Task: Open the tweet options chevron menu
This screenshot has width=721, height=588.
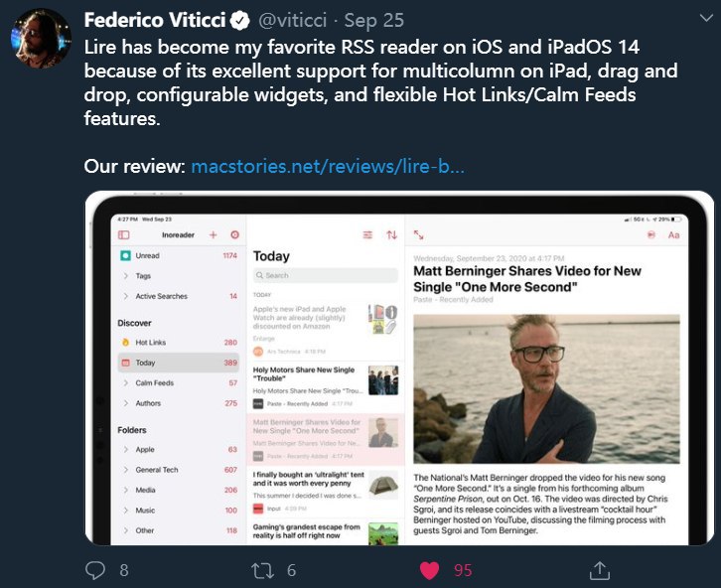Action: tap(706, 18)
